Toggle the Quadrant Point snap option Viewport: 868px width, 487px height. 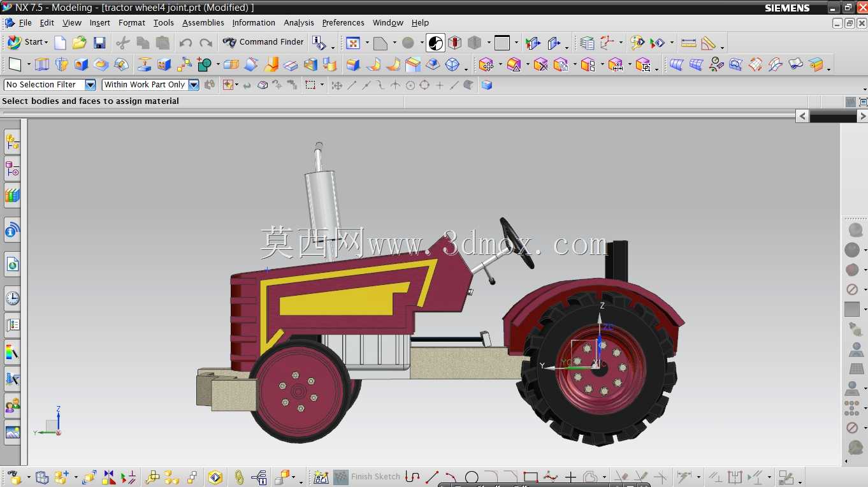(424, 85)
